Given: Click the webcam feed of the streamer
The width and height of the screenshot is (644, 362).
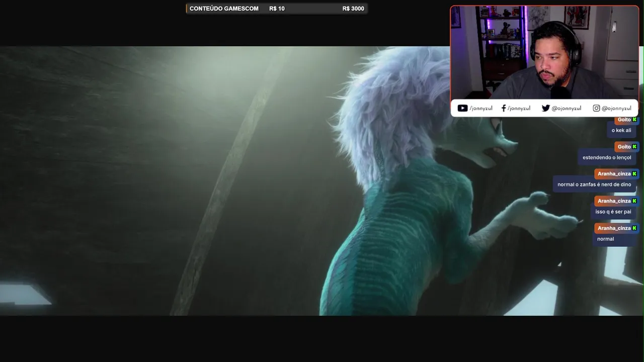Looking at the screenshot, I should tap(544, 53).
